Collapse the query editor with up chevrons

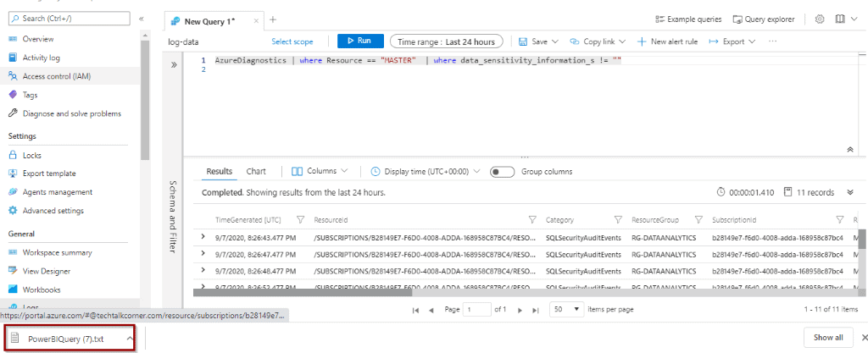(x=849, y=150)
